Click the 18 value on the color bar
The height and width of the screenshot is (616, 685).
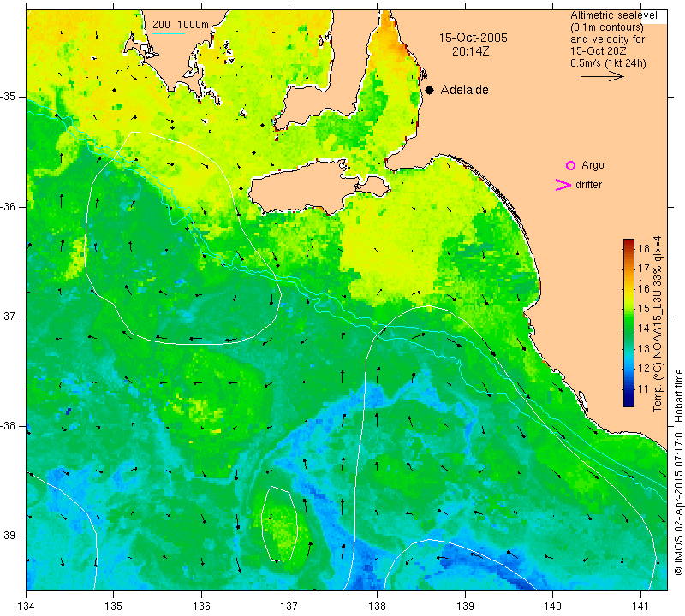click(x=644, y=249)
